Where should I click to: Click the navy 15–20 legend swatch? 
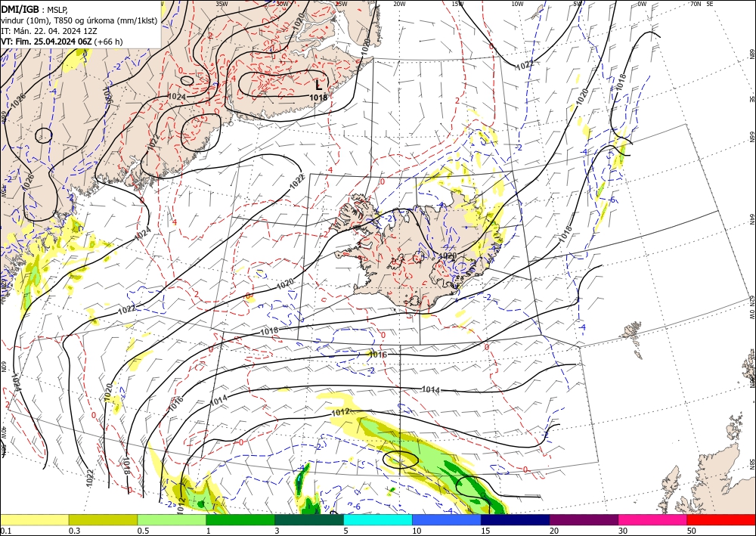pyautogui.click(x=516, y=519)
